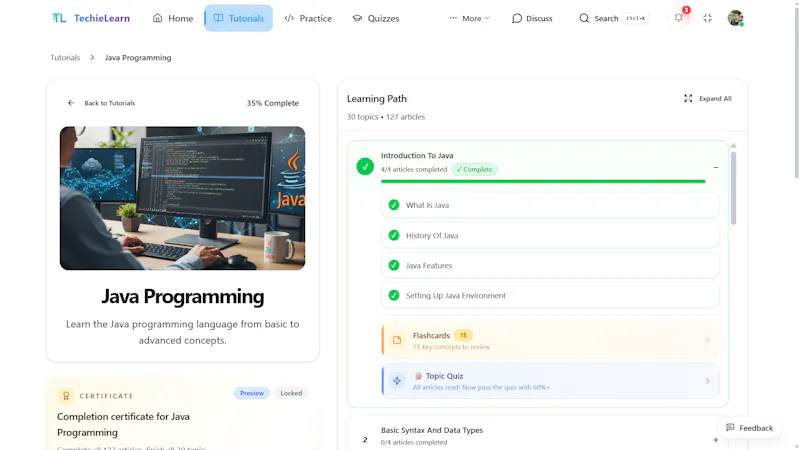The image size is (800, 450).
Task: Click the chevron on the Topic Quiz row
Action: tap(708, 381)
